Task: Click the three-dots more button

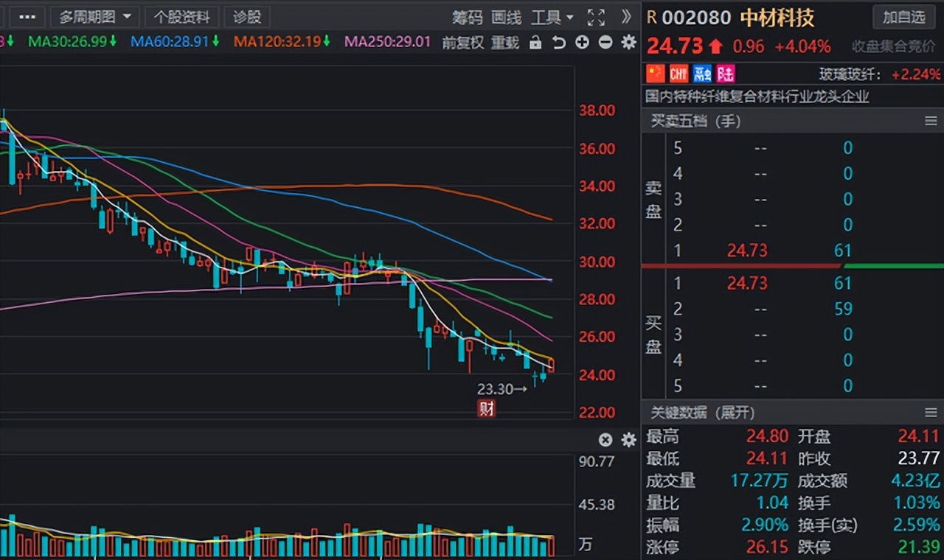Action: (27, 17)
